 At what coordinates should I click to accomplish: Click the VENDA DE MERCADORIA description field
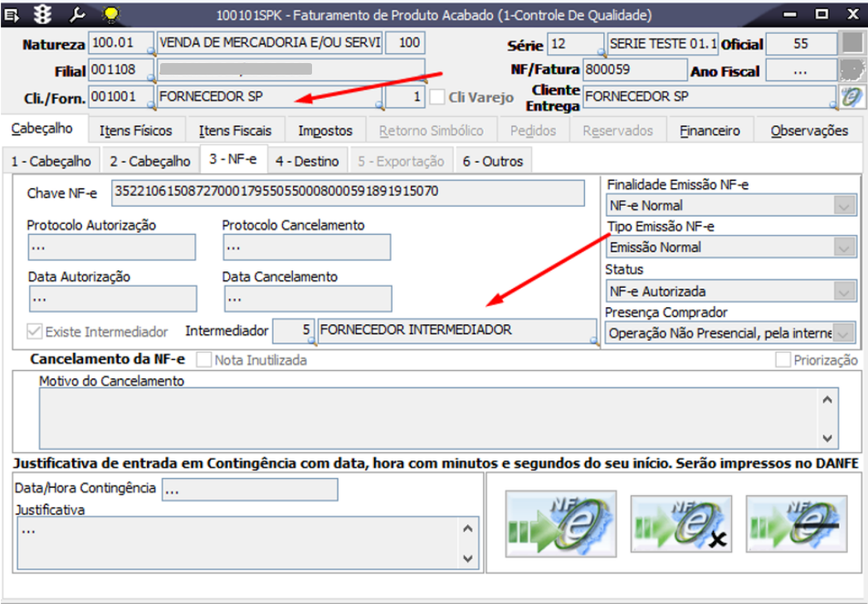point(270,43)
